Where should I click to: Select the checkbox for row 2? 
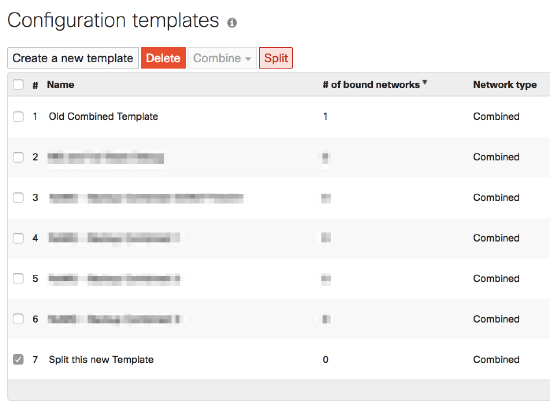18,157
